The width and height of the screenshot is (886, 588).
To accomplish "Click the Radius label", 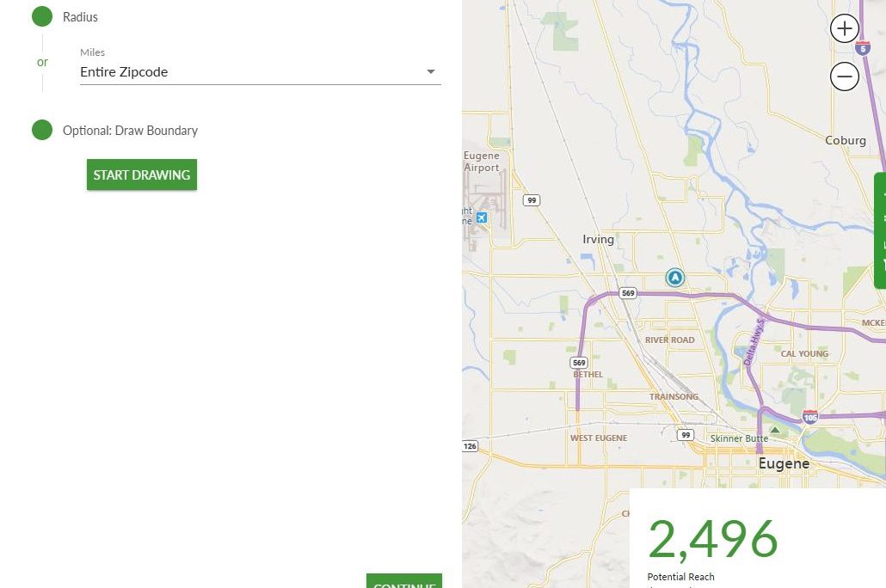I will point(80,17).
